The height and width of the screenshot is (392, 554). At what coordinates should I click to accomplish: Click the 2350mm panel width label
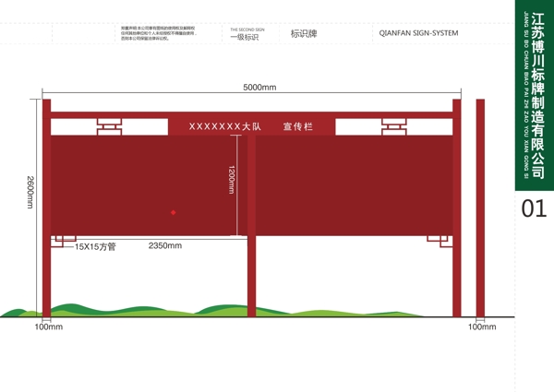[x=164, y=246]
